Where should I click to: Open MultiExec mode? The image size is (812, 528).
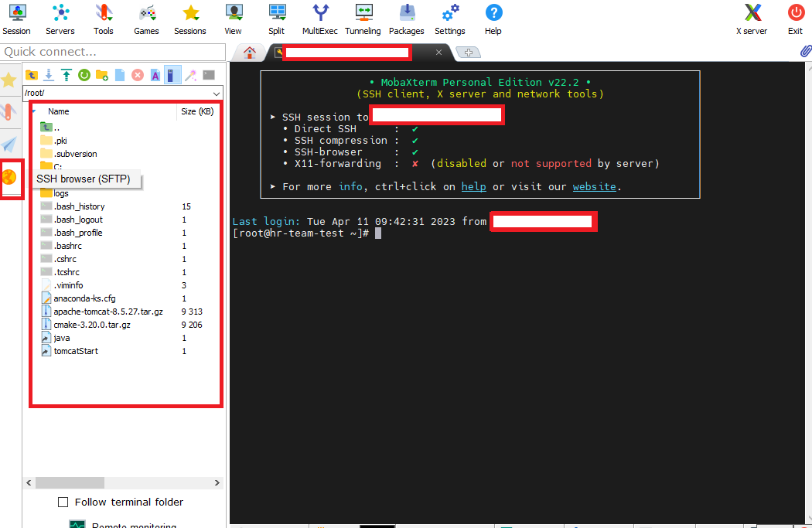[320, 19]
